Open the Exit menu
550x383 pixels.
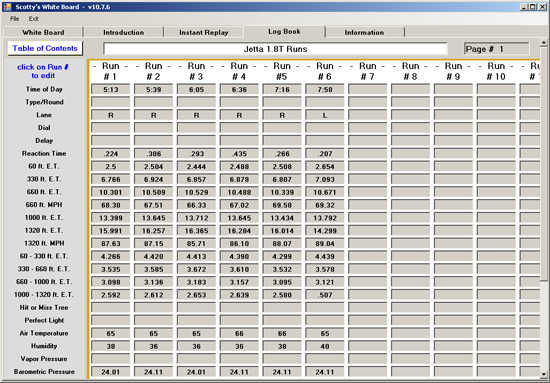point(34,19)
